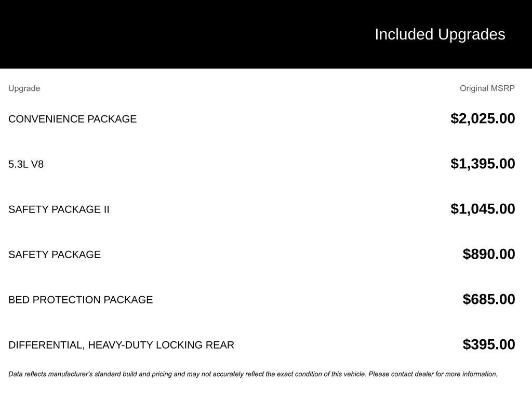Select the DIFFERENTIAL, HEAVY-DUTY LOCKING REAR upgrade

click(x=121, y=345)
